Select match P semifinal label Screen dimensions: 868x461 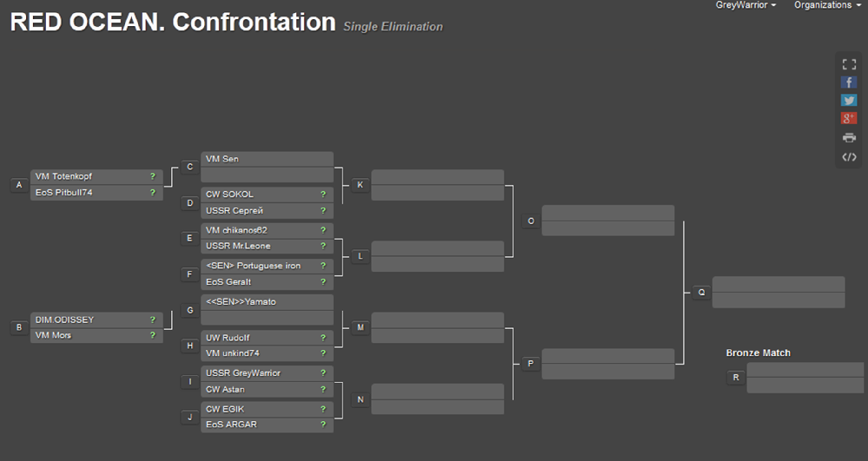click(x=530, y=364)
